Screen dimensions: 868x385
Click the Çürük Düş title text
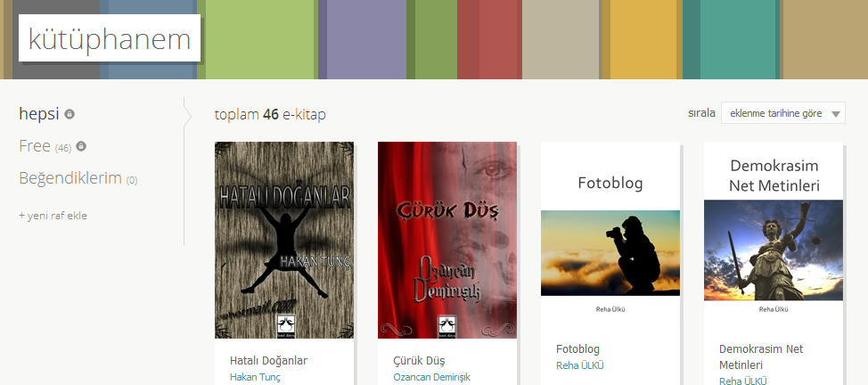tap(419, 361)
